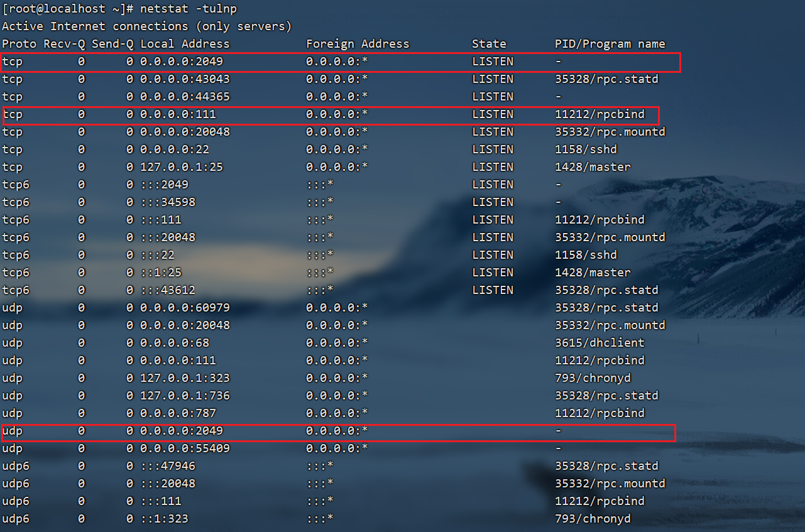Click the Local Address column header
Screen dimensions: 805x532
point(185,44)
